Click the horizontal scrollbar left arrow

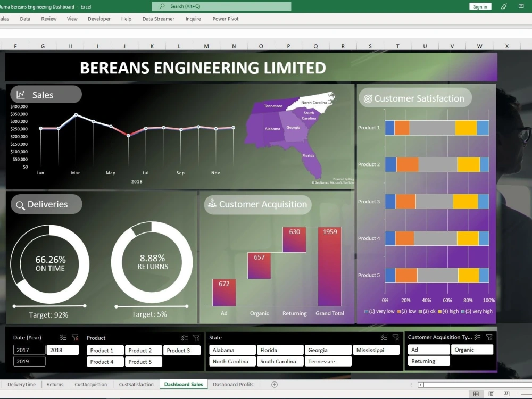pyautogui.click(x=420, y=384)
